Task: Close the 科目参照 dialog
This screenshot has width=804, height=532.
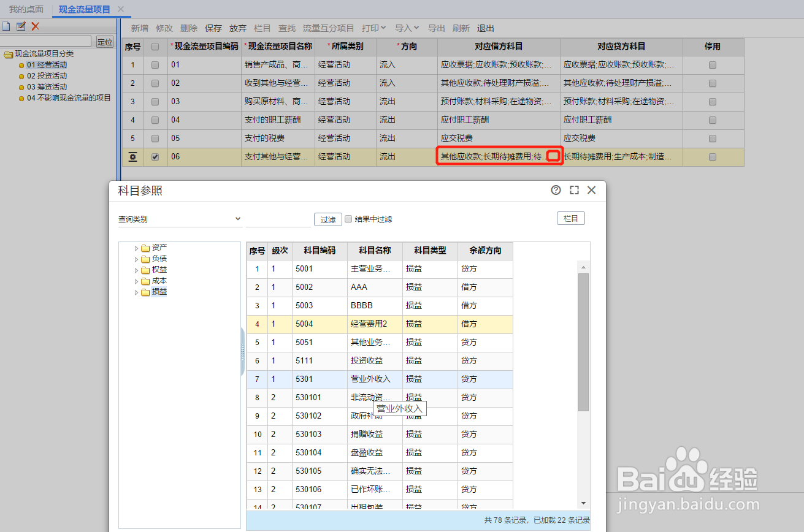Action: (x=592, y=190)
